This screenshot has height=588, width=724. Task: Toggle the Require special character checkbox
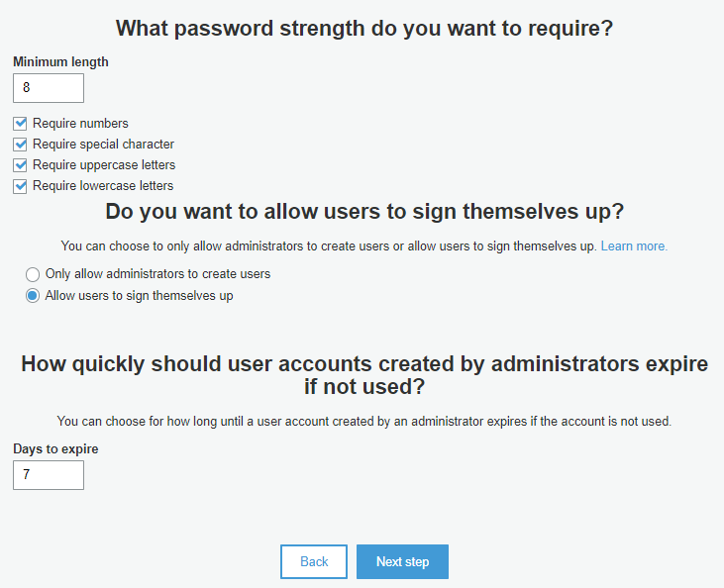click(20, 145)
